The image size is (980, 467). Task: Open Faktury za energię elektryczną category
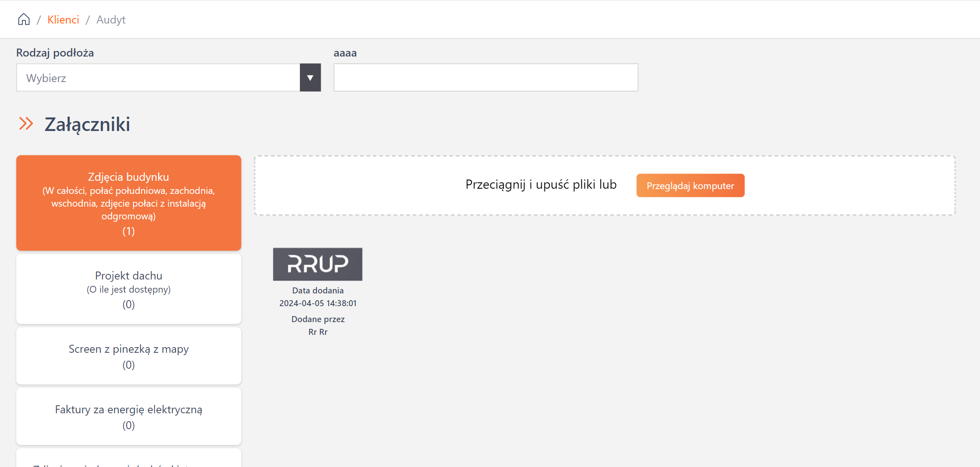129,416
